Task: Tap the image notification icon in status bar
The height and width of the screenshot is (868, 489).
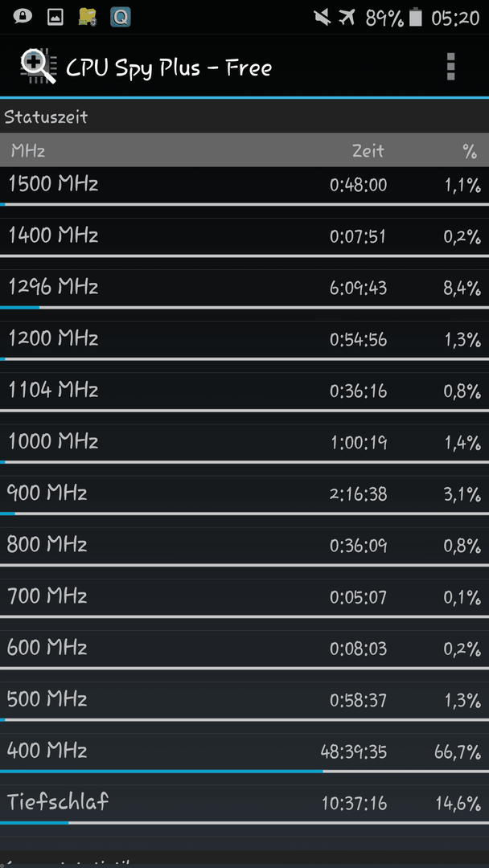Action: pos(55,18)
